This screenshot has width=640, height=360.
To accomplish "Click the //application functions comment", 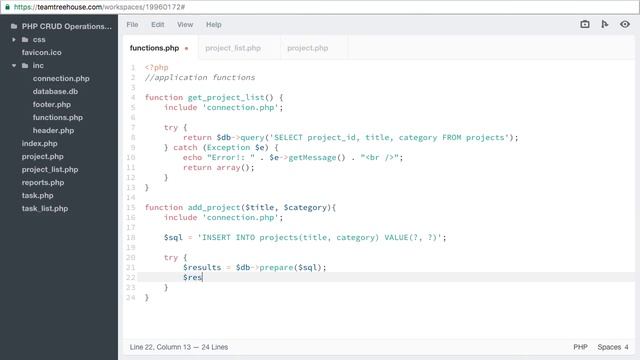I will coord(200,78).
